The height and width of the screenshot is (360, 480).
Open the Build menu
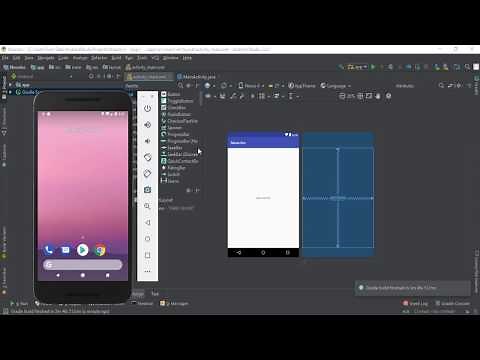click(116, 58)
